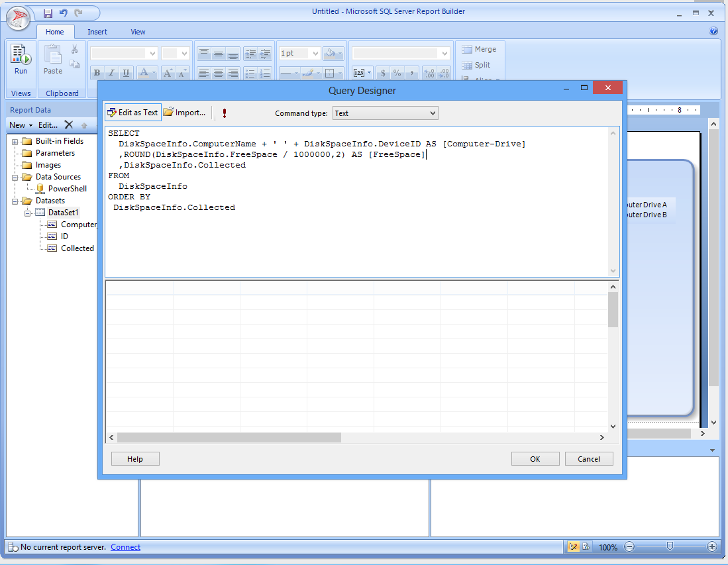728x565 pixels.
Task: Run the query with the red exclamation icon
Action: pos(225,113)
